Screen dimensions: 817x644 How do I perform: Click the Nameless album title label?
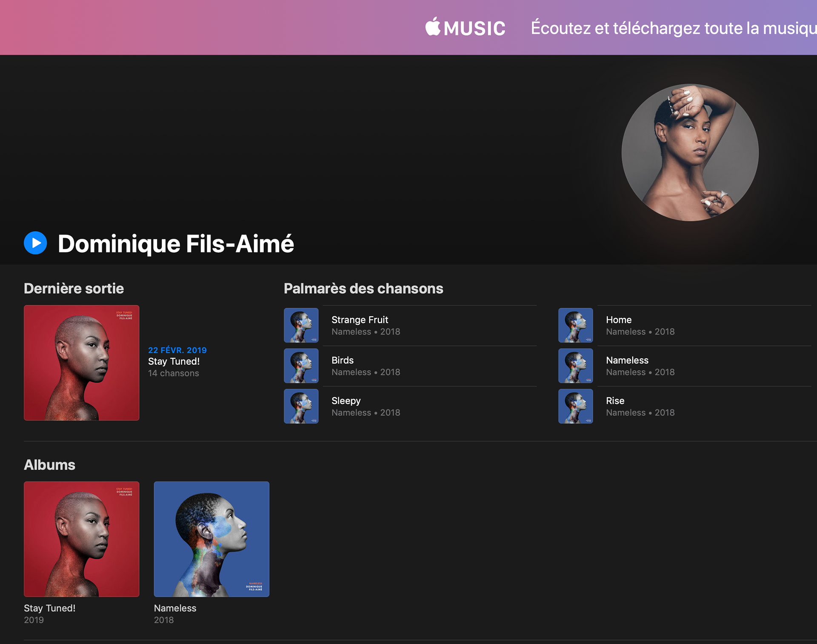pos(175,608)
